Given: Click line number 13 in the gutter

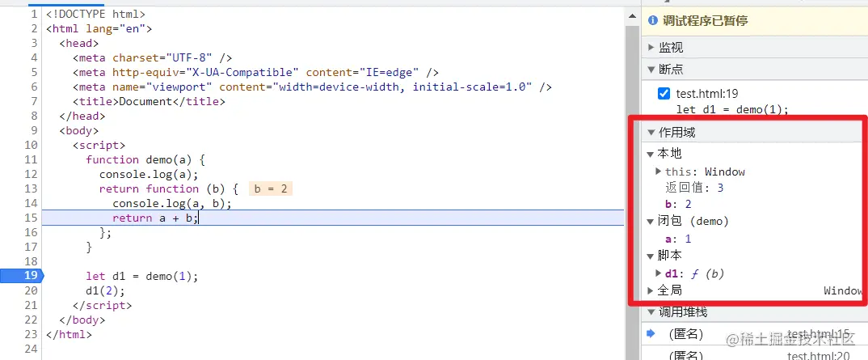Looking at the screenshot, I should click(32, 188).
